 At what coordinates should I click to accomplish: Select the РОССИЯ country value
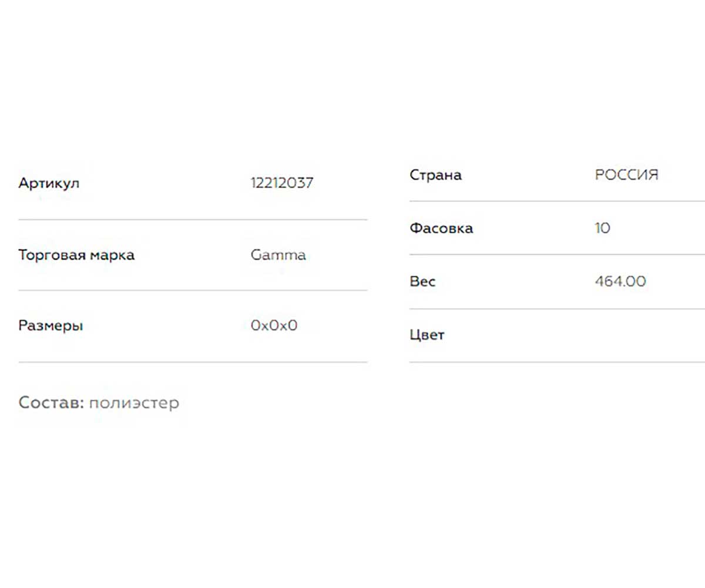pos(626,175)
